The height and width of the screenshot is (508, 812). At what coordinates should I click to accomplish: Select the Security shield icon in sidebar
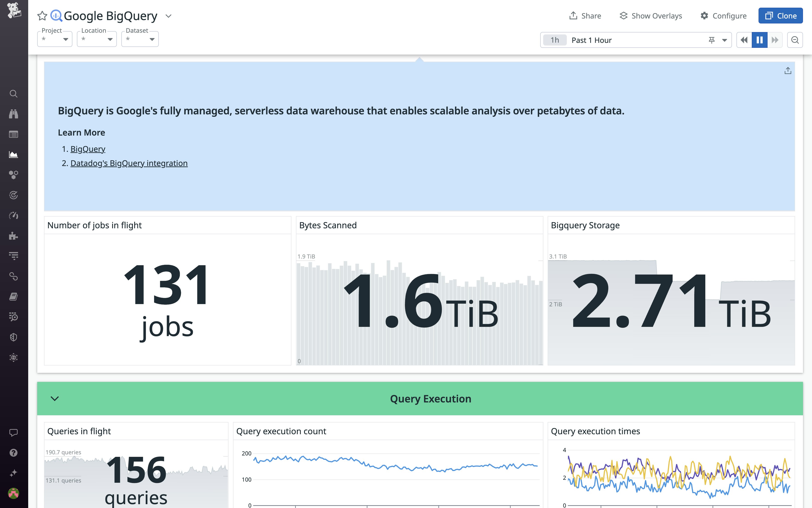[14, 337]
